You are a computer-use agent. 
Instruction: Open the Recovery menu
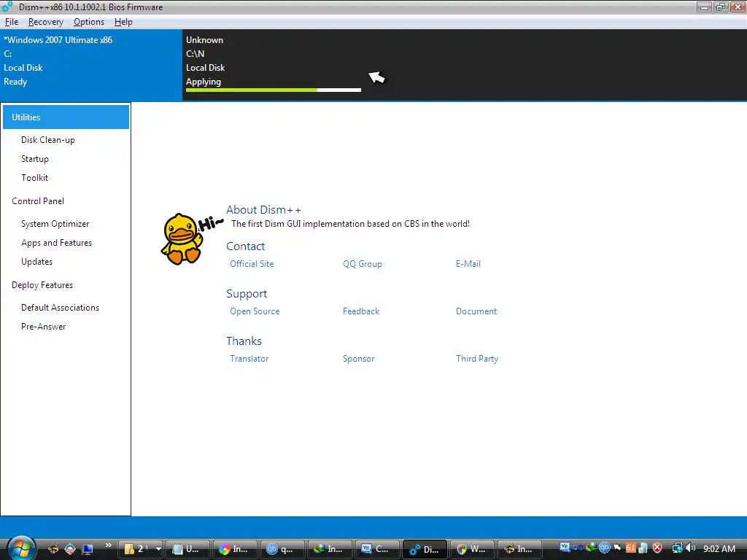46,22
